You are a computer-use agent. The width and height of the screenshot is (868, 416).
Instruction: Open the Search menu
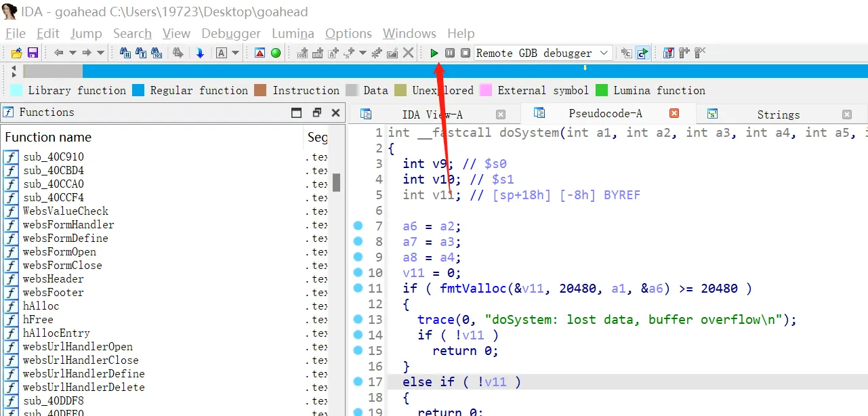point(132,33)
